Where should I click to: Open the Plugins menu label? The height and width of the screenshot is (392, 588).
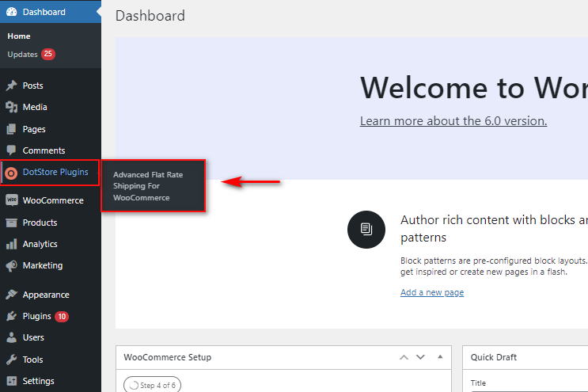pos(36,316)
